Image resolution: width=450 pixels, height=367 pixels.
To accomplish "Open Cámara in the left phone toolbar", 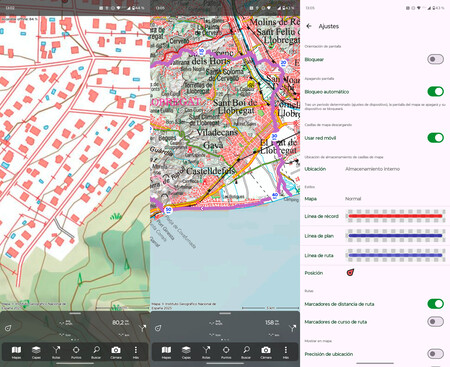I will point(116,352).
